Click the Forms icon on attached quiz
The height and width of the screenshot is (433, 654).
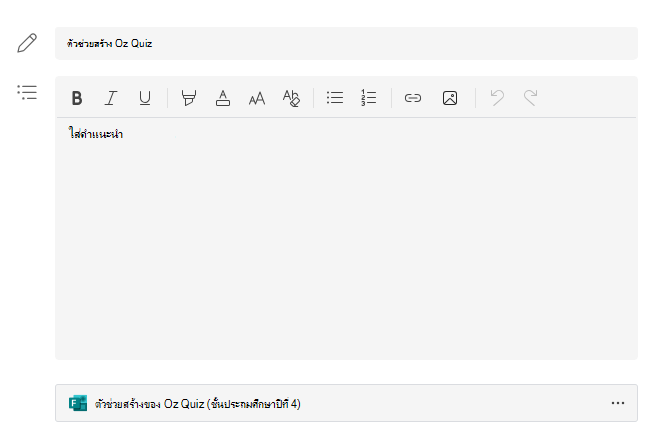click(x=78, y=403)
